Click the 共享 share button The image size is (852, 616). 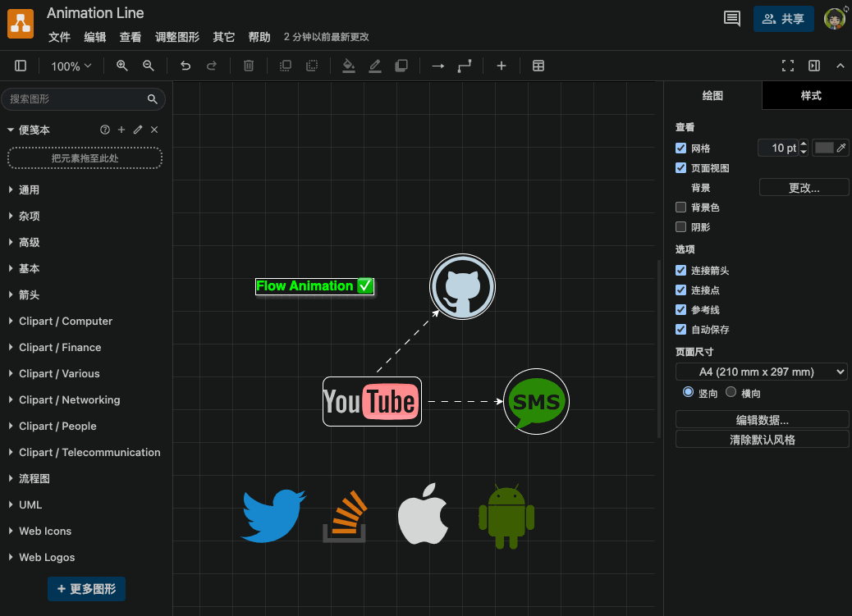tap(784, 19)
